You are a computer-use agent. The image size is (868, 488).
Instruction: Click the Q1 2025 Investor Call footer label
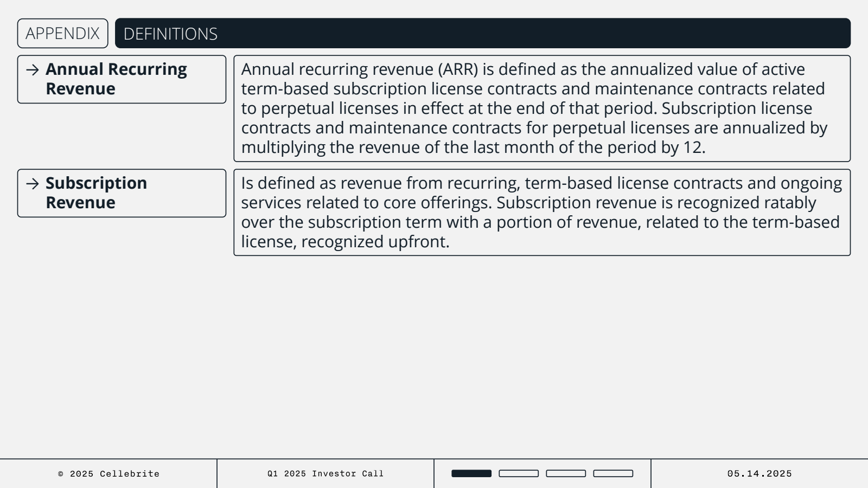click(325, 474)
